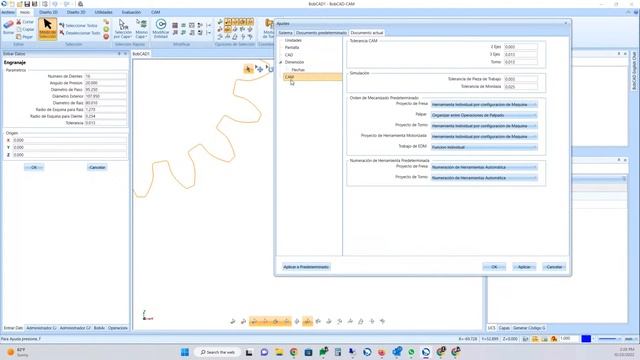
Task: Collapse the Dimensión tree node arrow
Action: (x=281, y=62)
